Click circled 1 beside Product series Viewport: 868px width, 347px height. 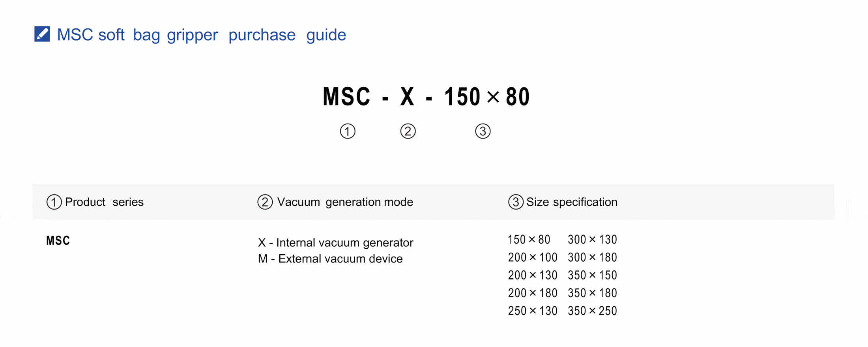tap(54, 202)
